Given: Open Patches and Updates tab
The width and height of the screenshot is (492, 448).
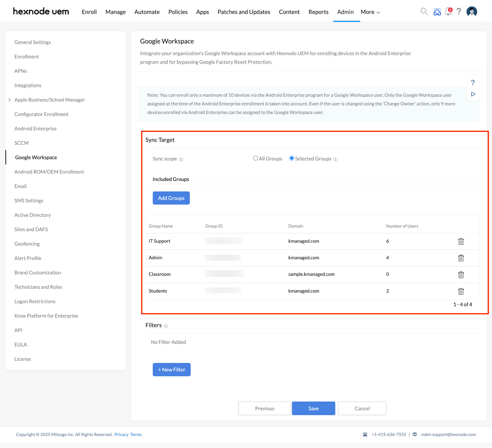Looking at the screenshot, I should (244, 12).
